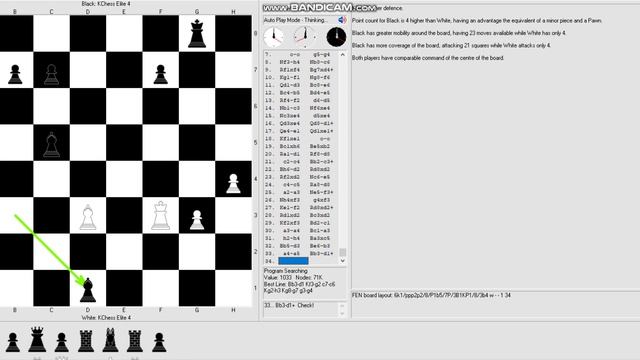
Task: Select the white pawn on g3
Action: pyautogui.click(x=197, y=220)
